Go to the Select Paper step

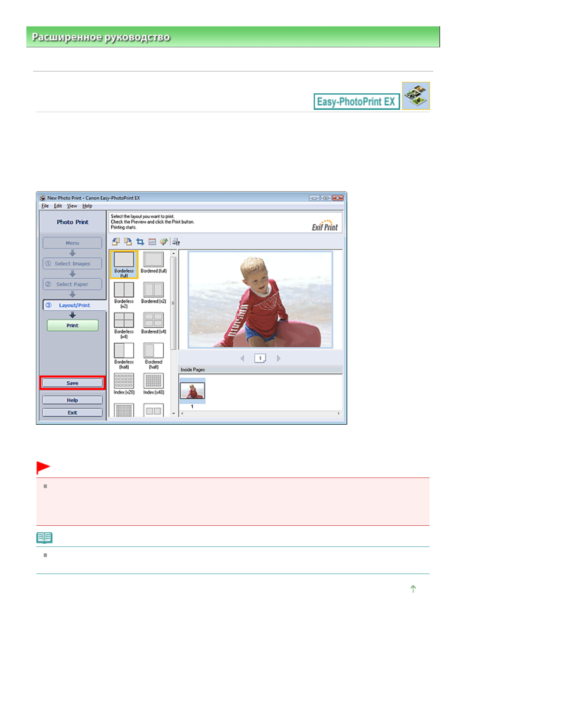tap(72, 284)
